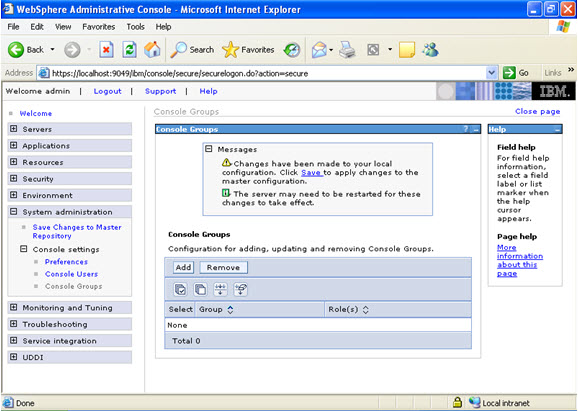The image size is (578, 411).
Task: Open the File menu
Action: pyautogui.click(x=13, y=27)
